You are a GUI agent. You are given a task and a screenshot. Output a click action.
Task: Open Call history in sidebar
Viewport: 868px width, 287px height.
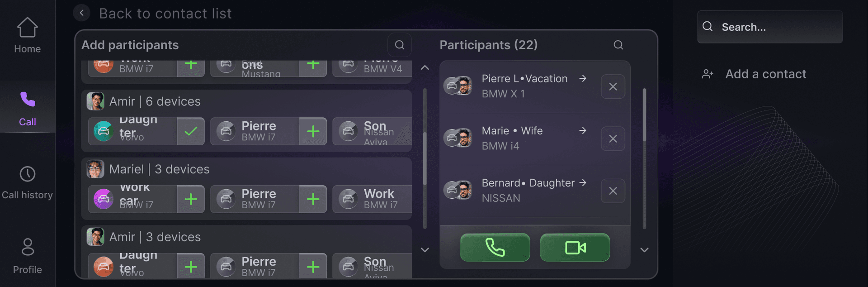click(27, 182)
